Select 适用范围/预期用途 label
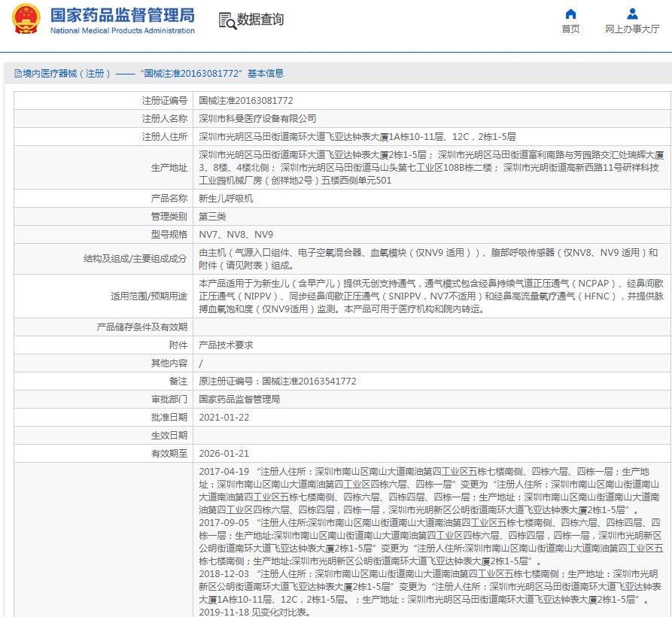Viewport: 672px width, 617px height. (149, 296)
